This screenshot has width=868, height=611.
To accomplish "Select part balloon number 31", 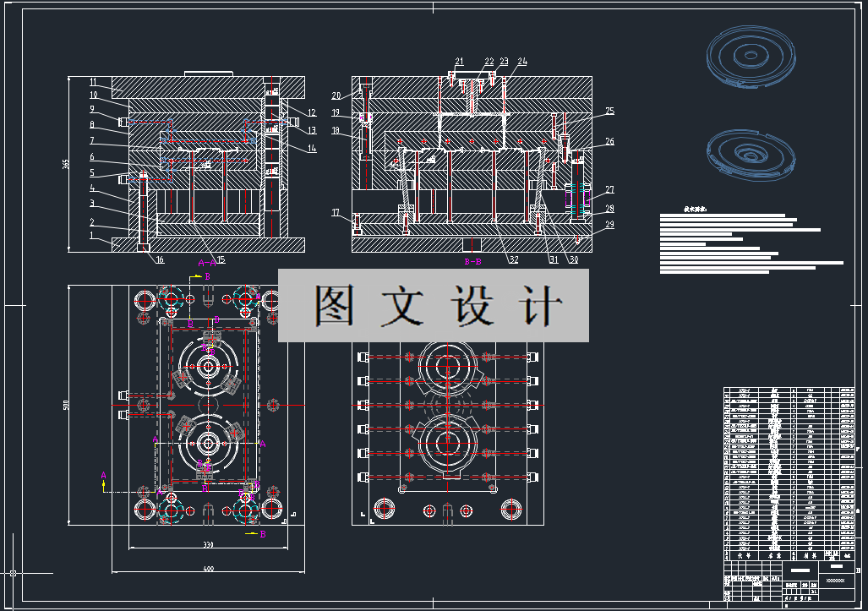I will pos(554,259).
